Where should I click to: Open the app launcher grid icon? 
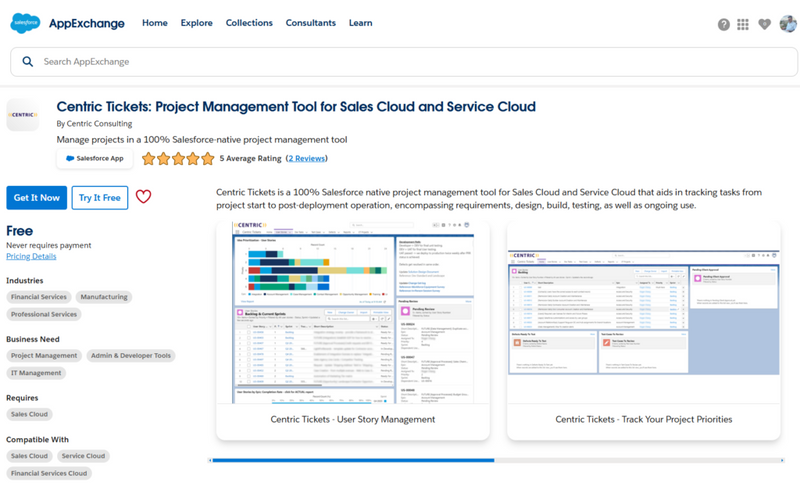click(743, 24)
